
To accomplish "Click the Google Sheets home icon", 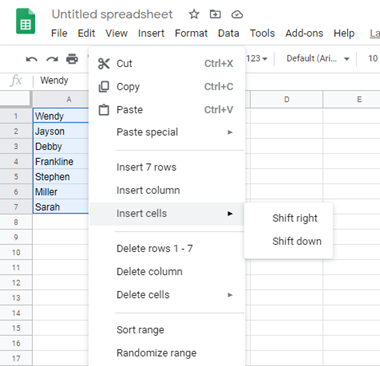I will 25,21.
